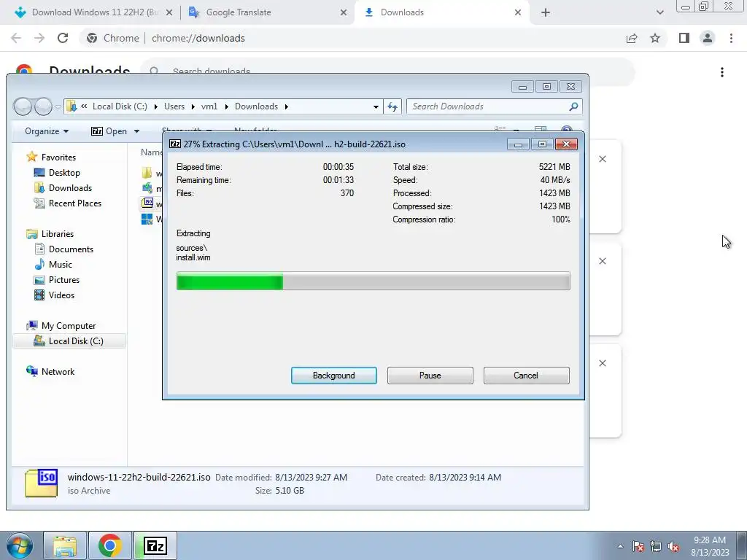Open a new Chrome tab
The height and width of the screenshot is (560, 747).
546,12
